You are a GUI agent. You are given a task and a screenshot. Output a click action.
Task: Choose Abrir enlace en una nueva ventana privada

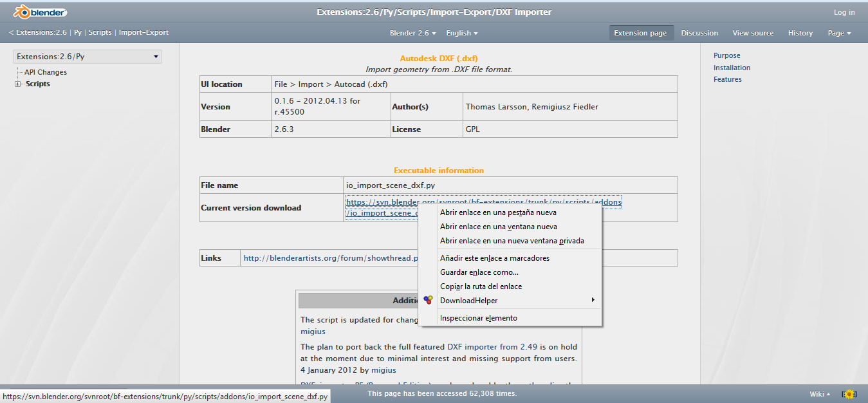click(x=510, y=241)
